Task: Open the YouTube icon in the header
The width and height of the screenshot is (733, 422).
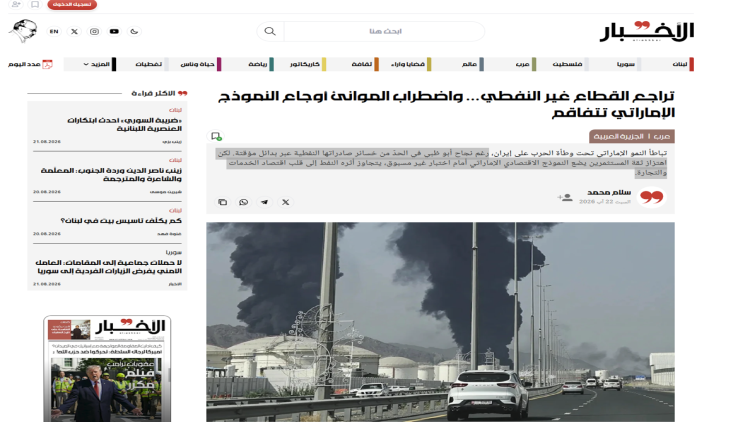Action: tap(114, 31)
